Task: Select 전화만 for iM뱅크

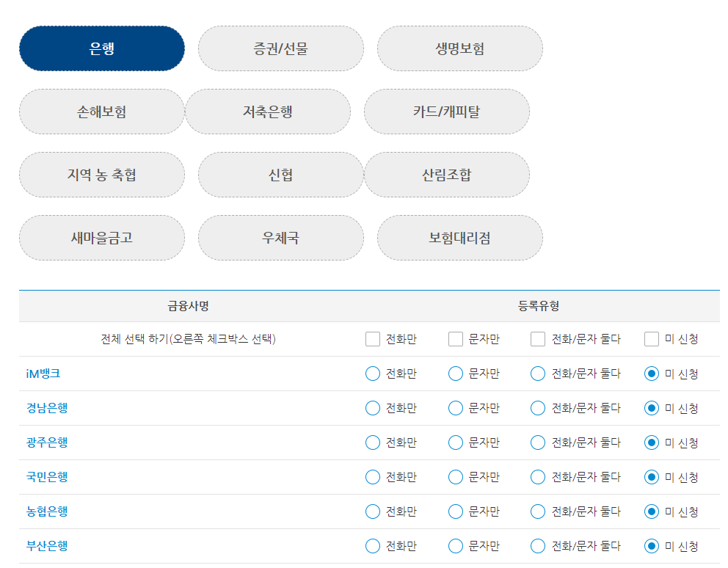Action: [x=371, y=374]
